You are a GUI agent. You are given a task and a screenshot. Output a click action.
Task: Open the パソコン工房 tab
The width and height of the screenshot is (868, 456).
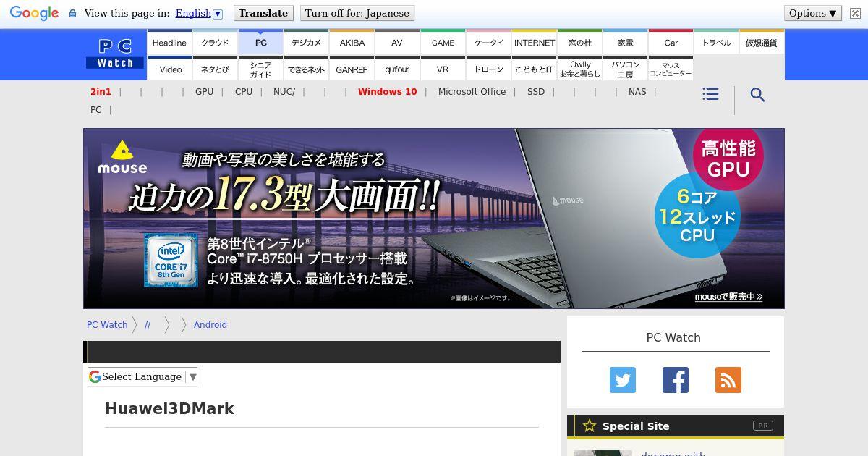point(625,69)
